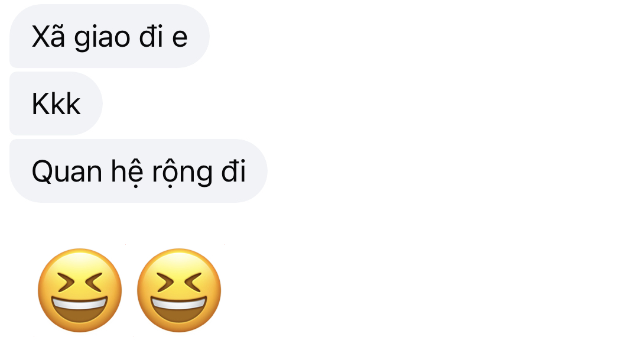644x343 pixels.
Task: Click the word "giao" in the first message
Action: (102, 38)
